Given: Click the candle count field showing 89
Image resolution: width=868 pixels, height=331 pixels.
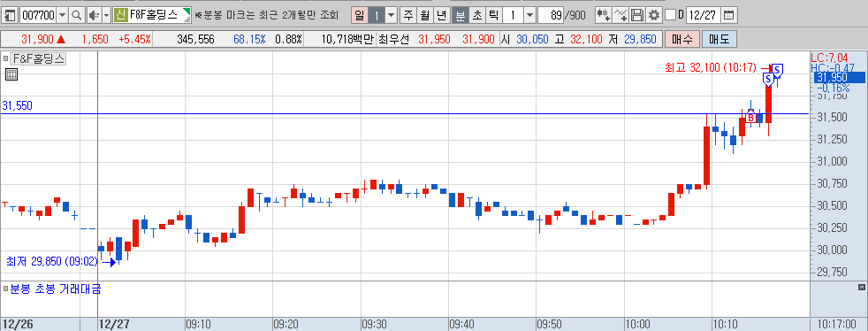Looking at the screenshot, I should (551, 15).
